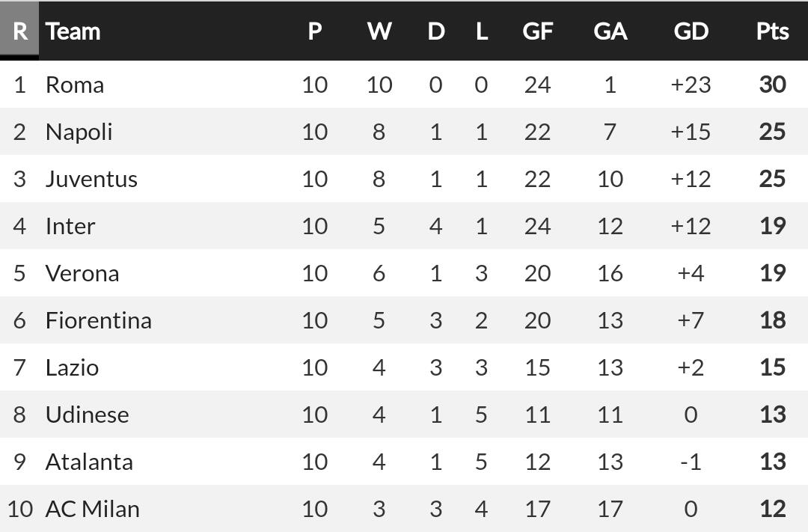Select Napoli in the standings
The image size is (808, 532).
tap(79, 132)
